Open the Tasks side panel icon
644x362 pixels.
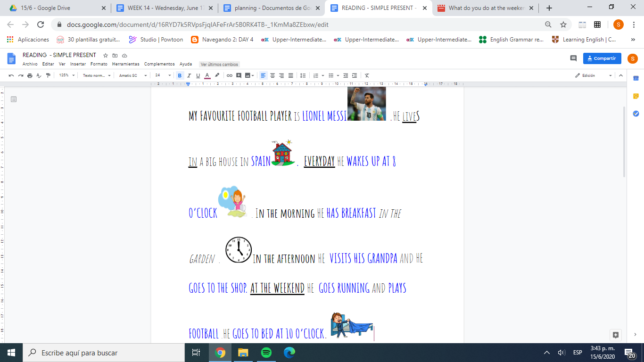pos(636,114)
